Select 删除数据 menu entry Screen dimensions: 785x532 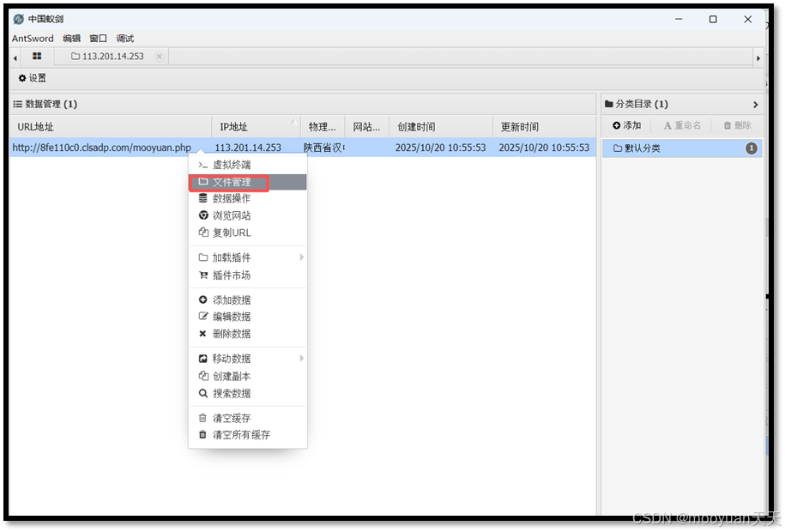point(248,334)
